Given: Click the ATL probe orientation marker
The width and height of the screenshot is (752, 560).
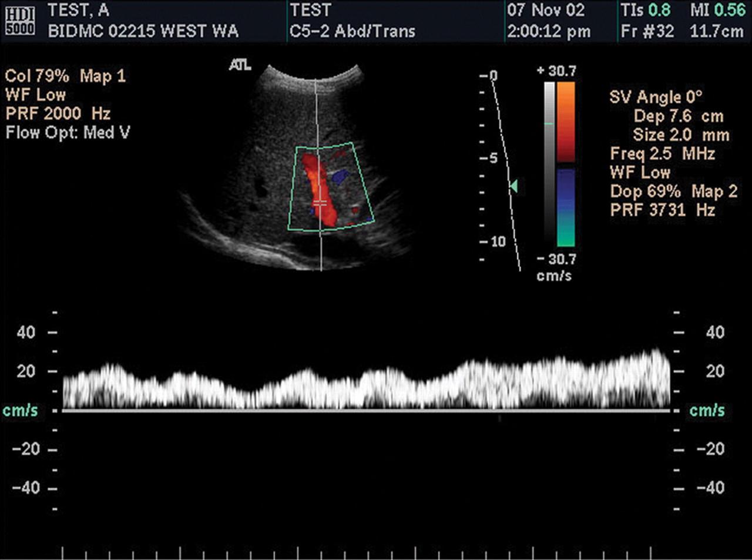Looking at the screenshot, I should (240, 65).
